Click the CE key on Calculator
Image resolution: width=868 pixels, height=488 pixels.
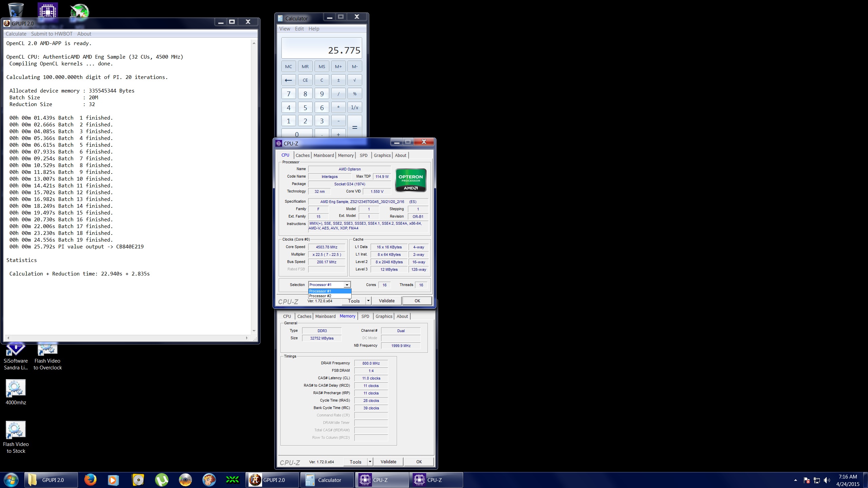(305, 80)
